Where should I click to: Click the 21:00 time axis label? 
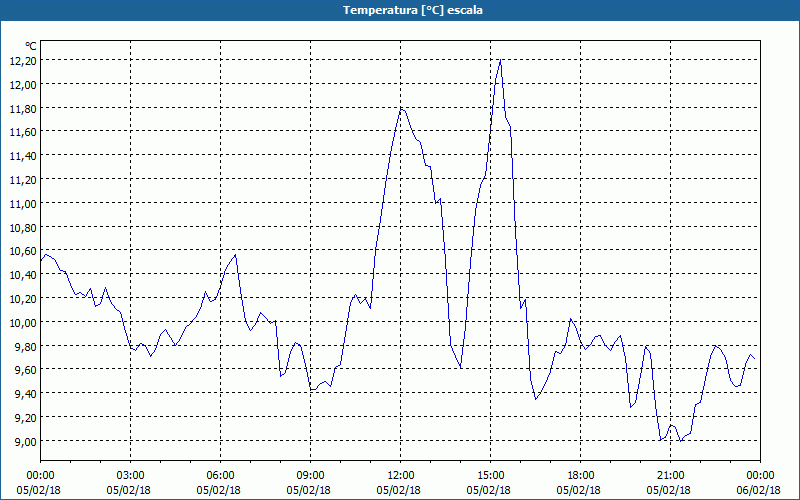pyautogui.click(x=670, y=476)
